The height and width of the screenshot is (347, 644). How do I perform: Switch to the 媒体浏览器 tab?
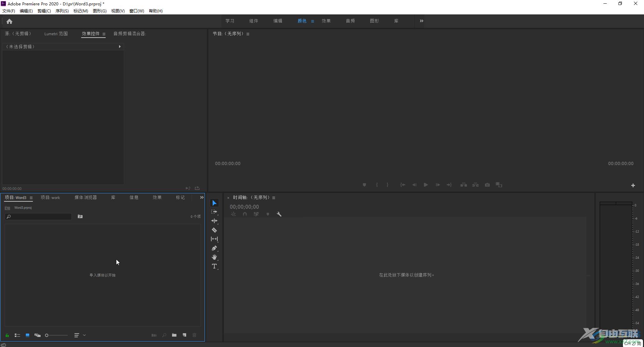pos(86,197)
